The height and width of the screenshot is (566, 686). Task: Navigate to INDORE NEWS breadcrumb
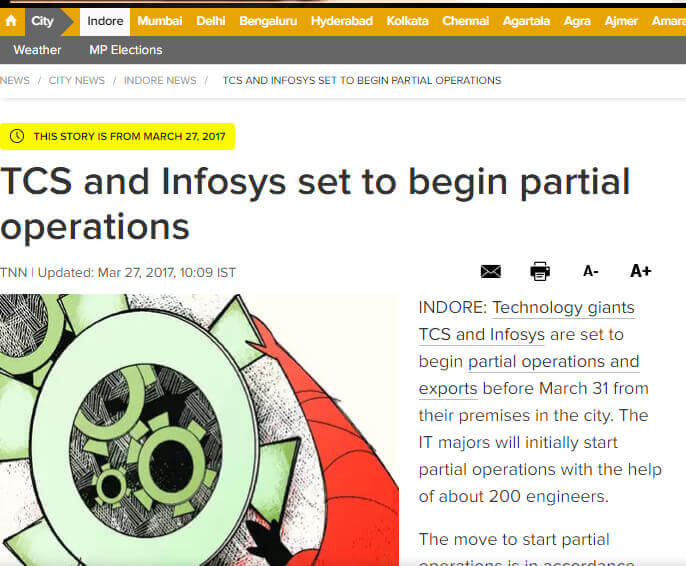tap(160, 80)
